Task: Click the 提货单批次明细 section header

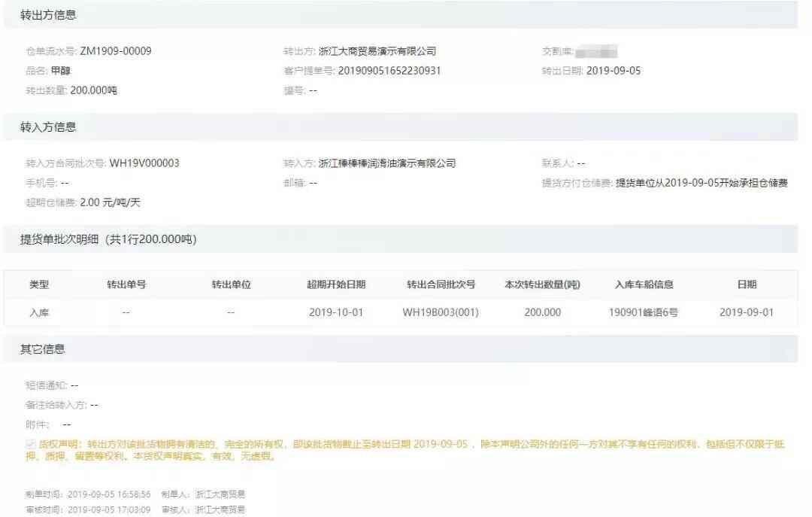Action: (x=108, y=239)
